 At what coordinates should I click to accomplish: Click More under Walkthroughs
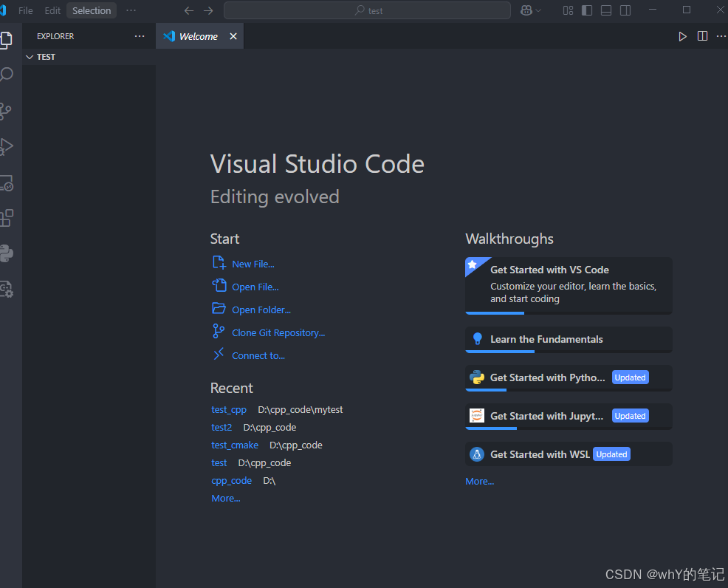tap(480, 481)
